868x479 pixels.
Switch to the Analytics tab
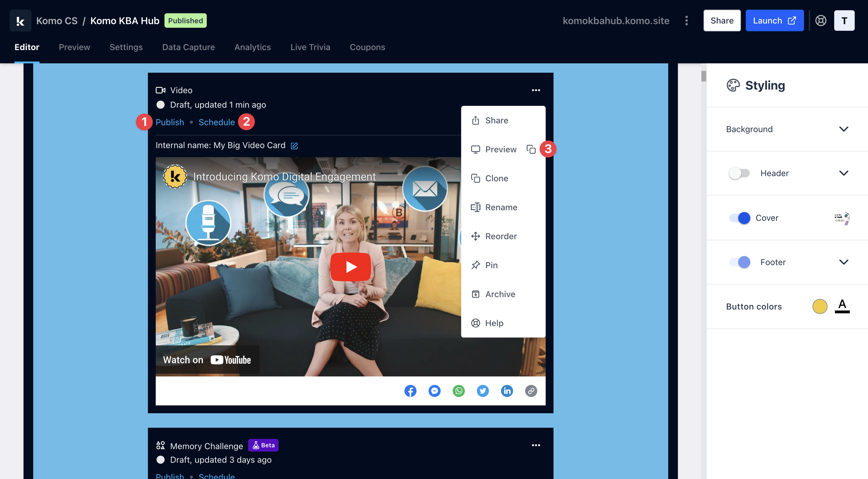[x=252, y=47]
